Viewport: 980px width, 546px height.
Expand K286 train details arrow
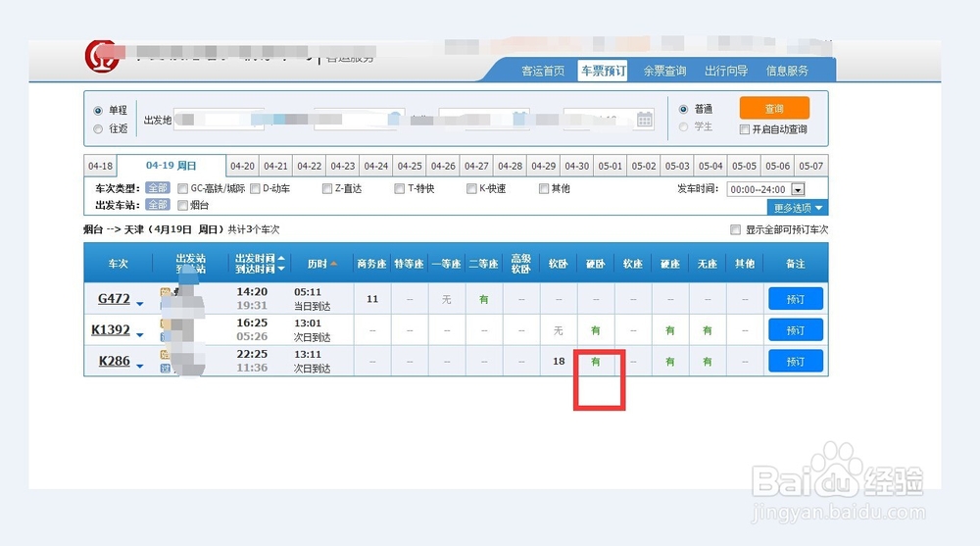(x=140, y=367)
